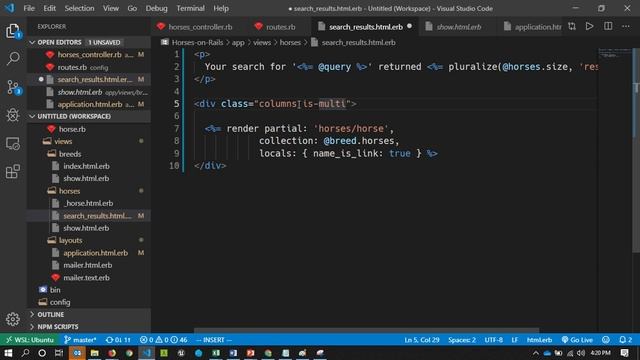Click the taskbar search icon
Screen dimensions: 640x360
(x=25, y=353)
